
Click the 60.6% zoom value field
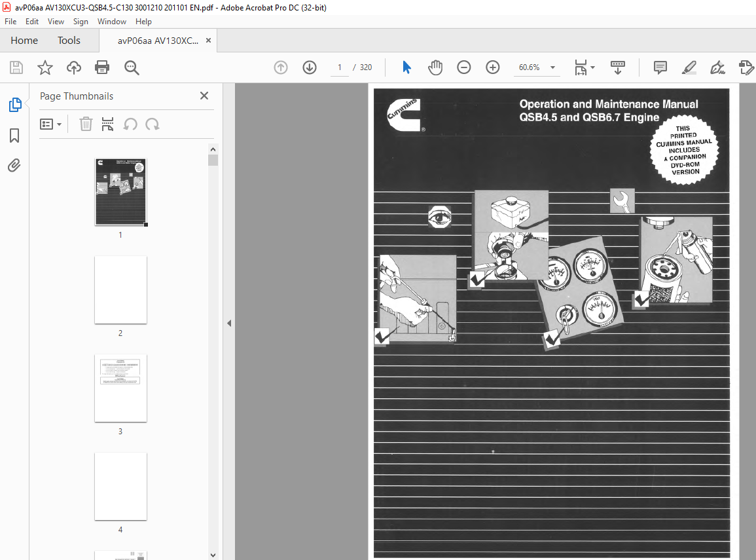click(530, 67)
